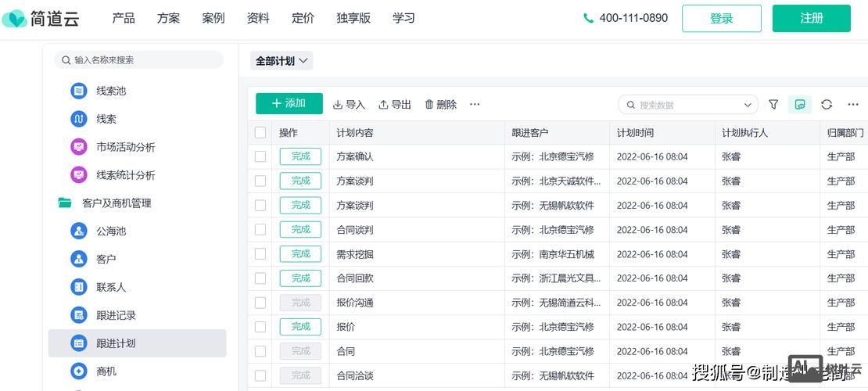Open the 客户 sidebar icon
868x391 pixels.
[x=79, y=259]
